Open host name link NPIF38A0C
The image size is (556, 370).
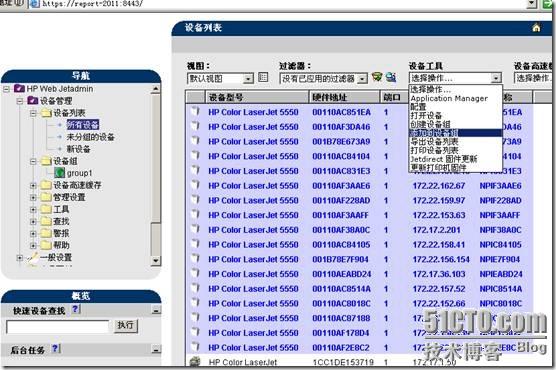(500, 230)
